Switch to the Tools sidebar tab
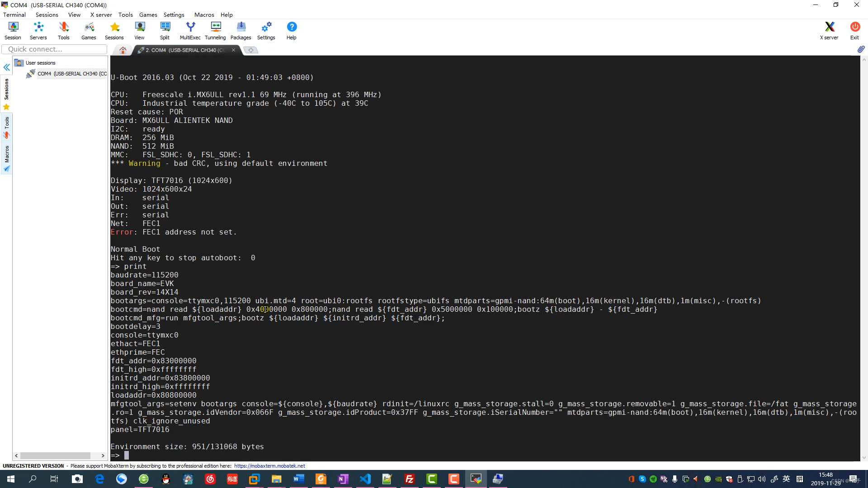868x488 pixels. tap(7, 127)
